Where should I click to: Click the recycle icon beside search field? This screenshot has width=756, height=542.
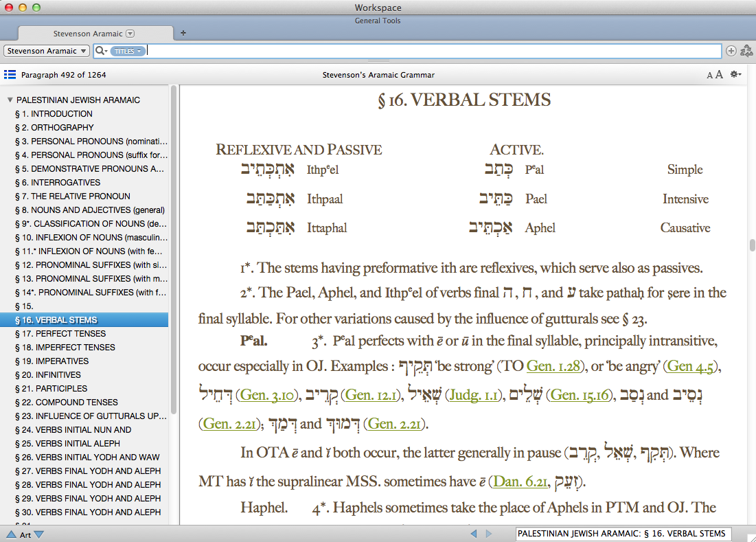click(x=746, y=51)
